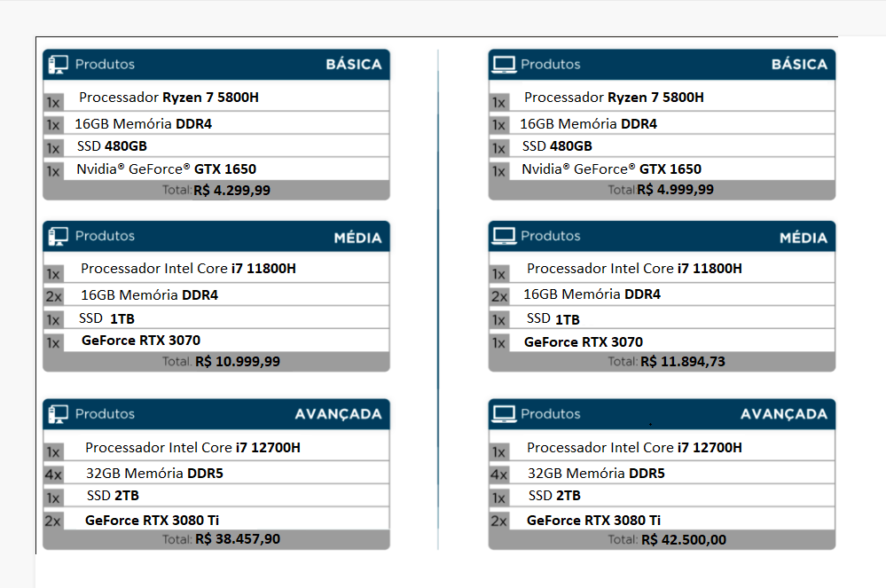Click the desktop computer icon in the R$ 10.999,99 card
The image size is (886, 588).
pyautogui.click(x=58, y=236)
